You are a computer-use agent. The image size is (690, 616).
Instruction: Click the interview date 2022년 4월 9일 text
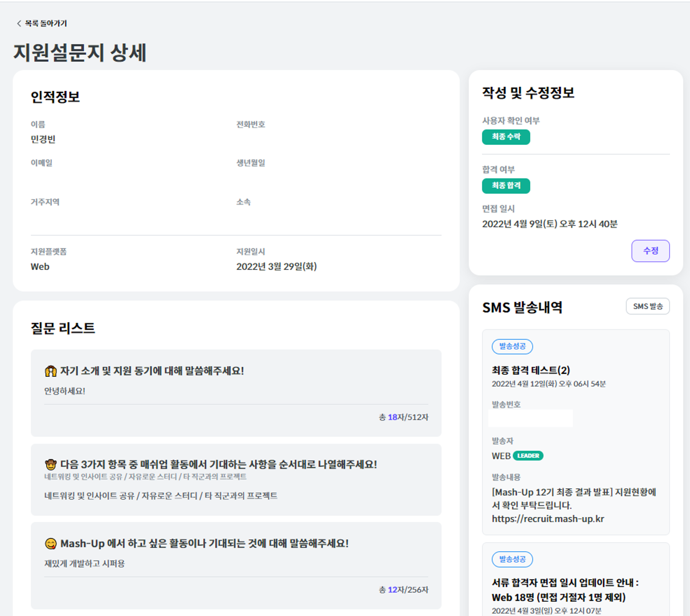point(549,224)
